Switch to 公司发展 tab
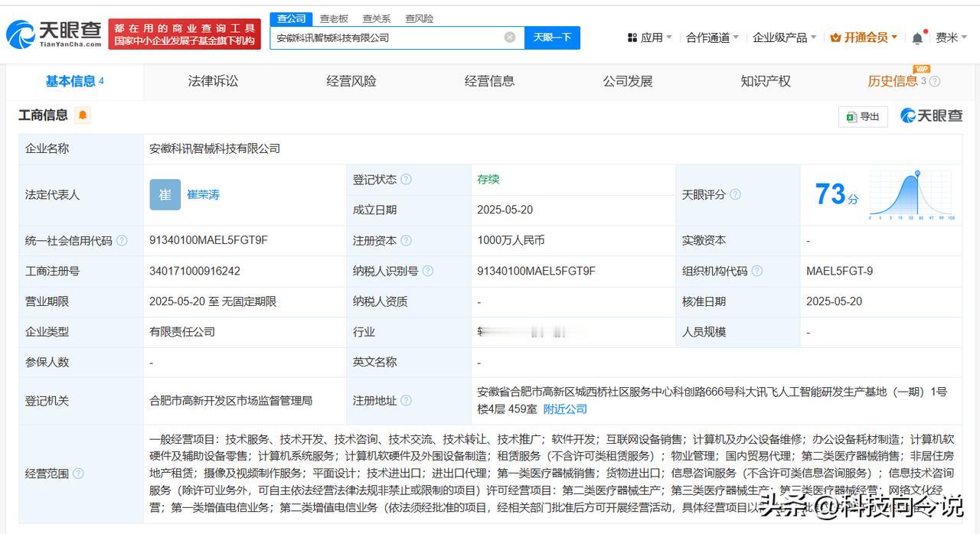This screenshot has width=980, height=534. coord(628,81)
